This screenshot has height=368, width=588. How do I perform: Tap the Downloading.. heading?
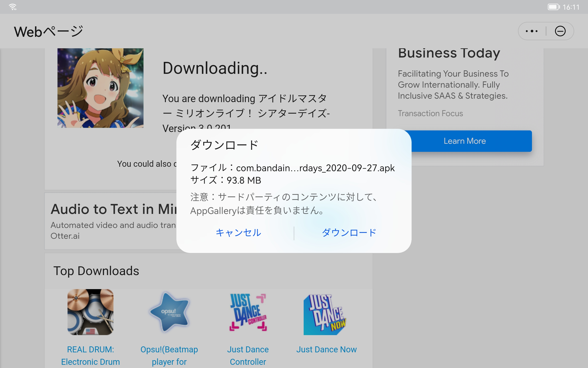(x=215, y=68)
